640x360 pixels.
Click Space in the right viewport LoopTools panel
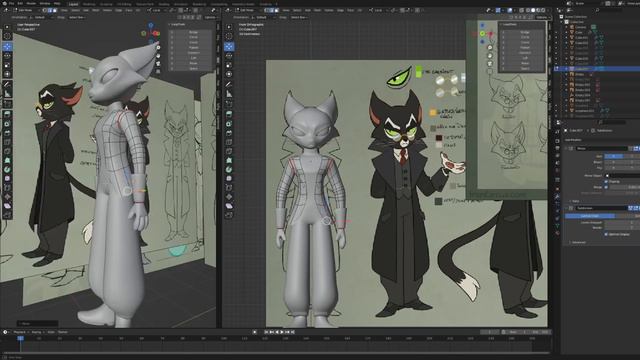click(x=525, y=69)
